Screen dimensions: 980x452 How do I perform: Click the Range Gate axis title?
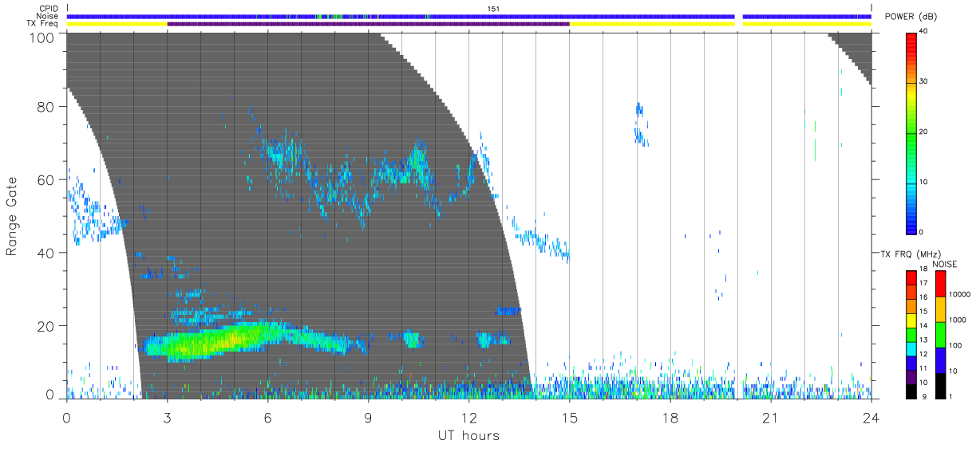(x=13, y=216)
